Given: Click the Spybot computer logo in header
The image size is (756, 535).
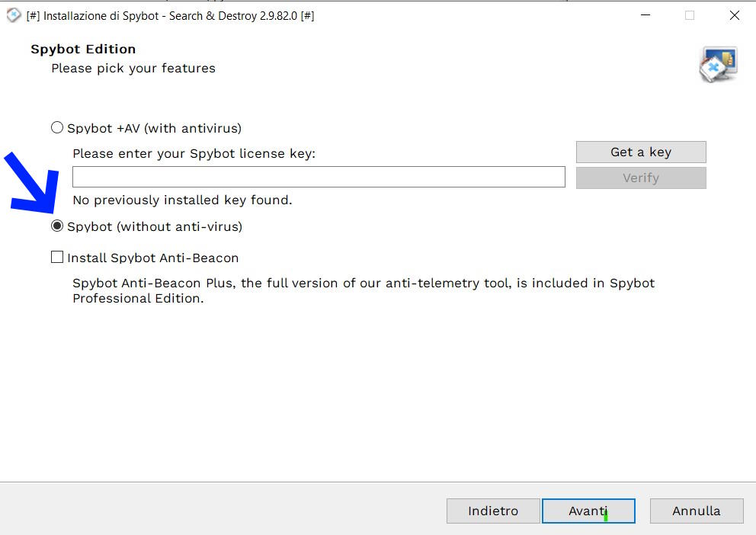Looking at the screenshot, I should pyautogui.click(x=719, y=65).
